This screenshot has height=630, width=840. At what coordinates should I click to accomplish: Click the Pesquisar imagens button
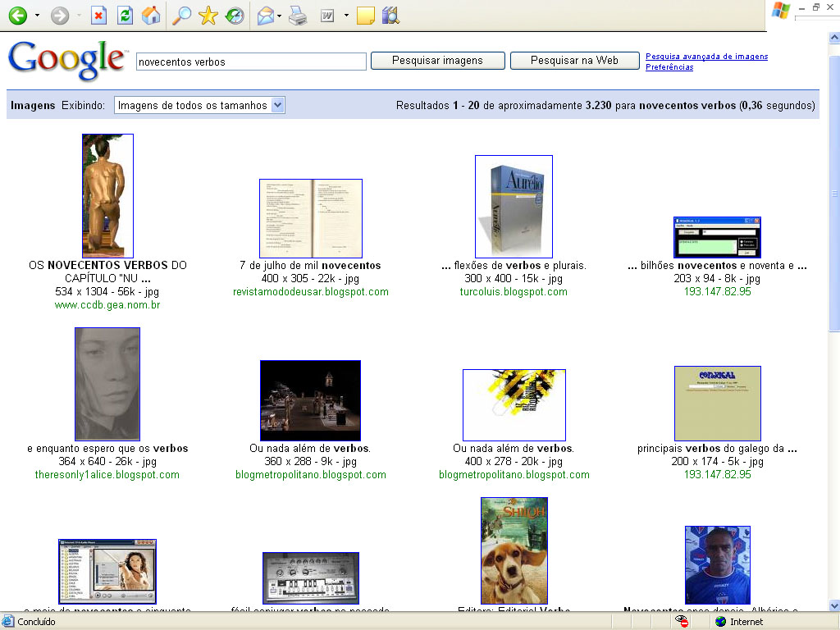[437, 61]
